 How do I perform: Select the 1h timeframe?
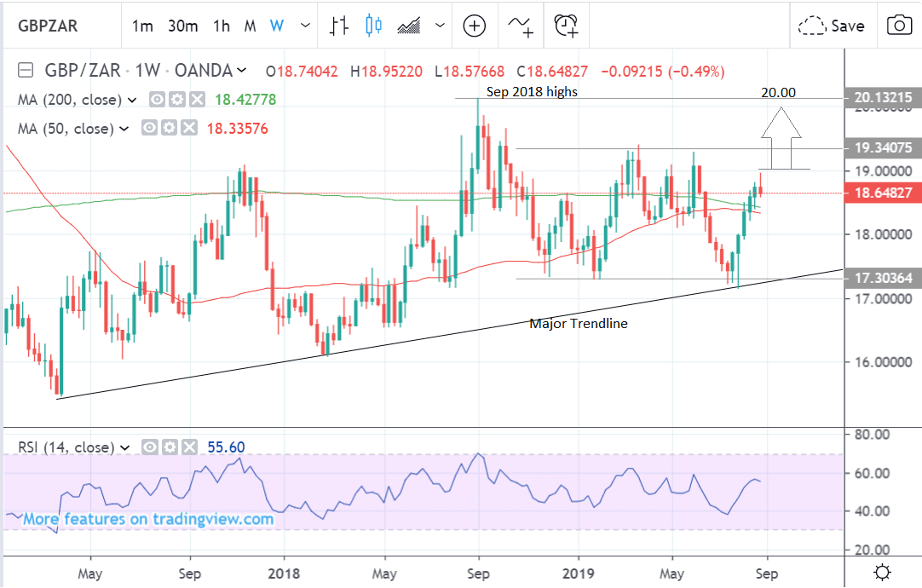221,26
